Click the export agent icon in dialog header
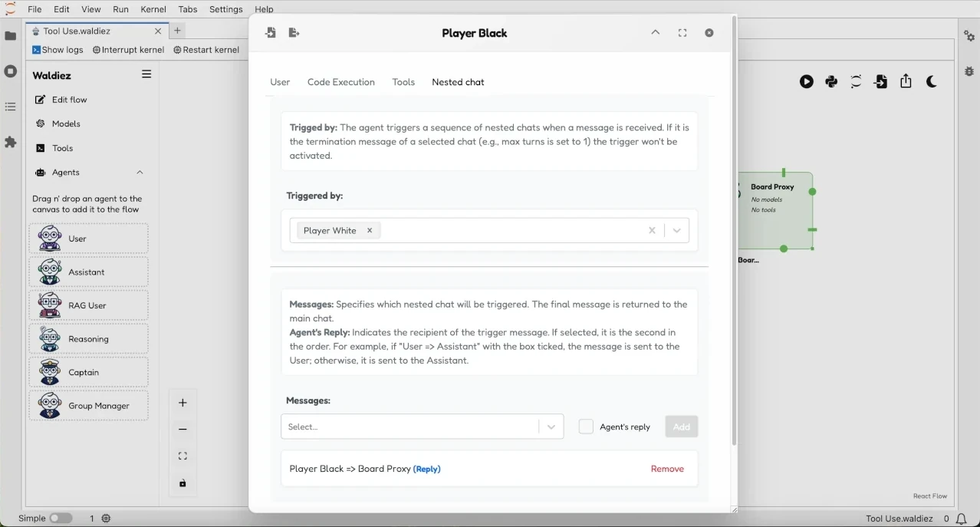Image resolution: width=980 pixels, height=527 pixels. point(294,33)
